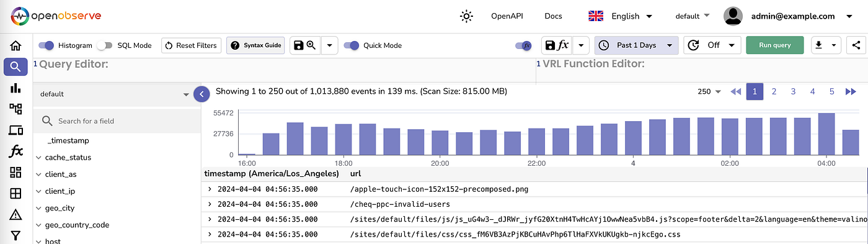The image size is (868, 244).
Task: Open saved functions dropdown arrow
Action: click(580, 45)
